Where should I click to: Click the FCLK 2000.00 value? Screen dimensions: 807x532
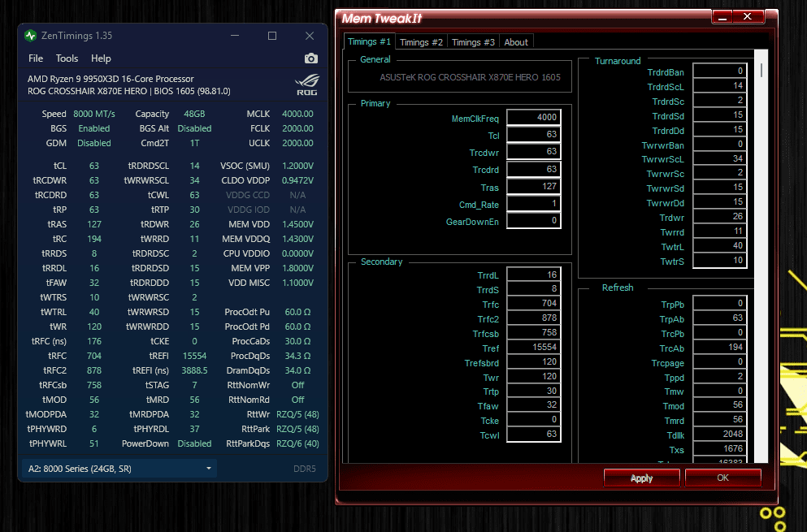[297, 128]
